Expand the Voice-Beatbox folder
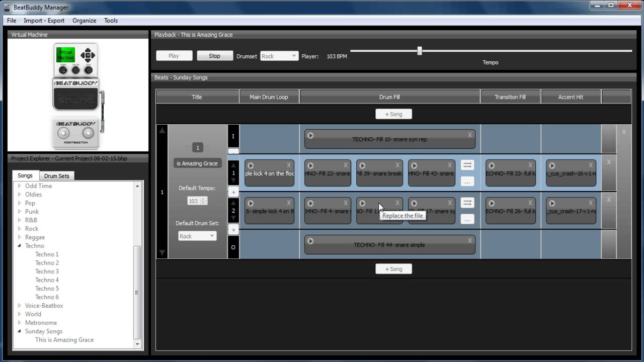644x362 pixels. click(x=20, y=306)
